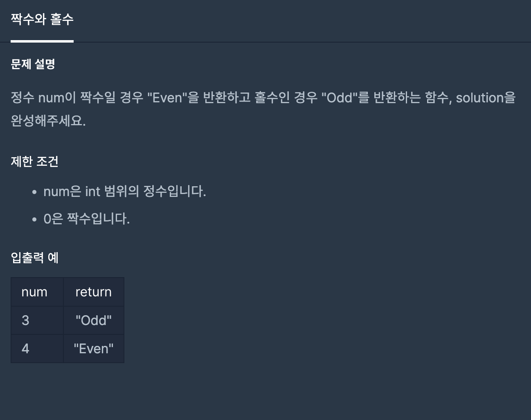Click the word solution in the description
Image resolution: width=531 pixels, height=420 pixels.
coord(479,98)
